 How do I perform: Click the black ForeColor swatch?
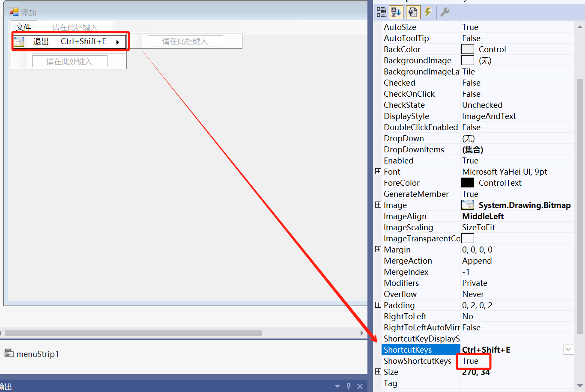click(468, 183)
